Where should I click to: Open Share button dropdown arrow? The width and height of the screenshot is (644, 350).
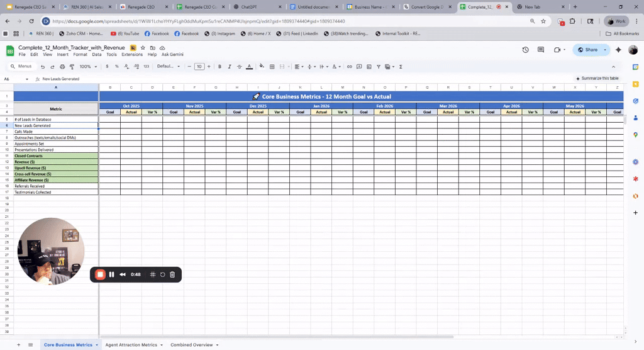tap(605, 50)
